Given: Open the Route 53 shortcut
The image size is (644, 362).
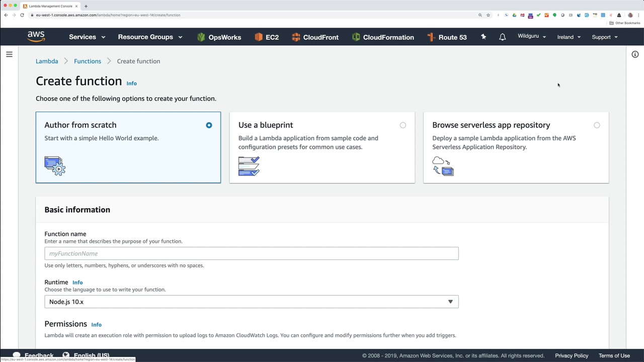Looking at the screenshot, I should pos(447,37).
